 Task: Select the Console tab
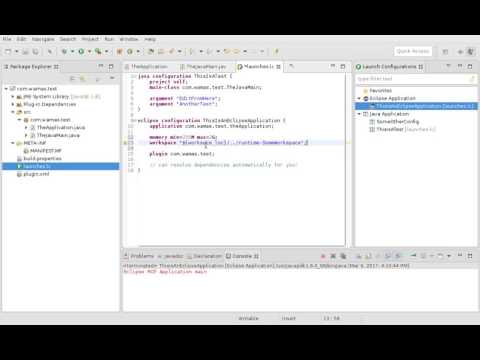[x=242, y=256]
